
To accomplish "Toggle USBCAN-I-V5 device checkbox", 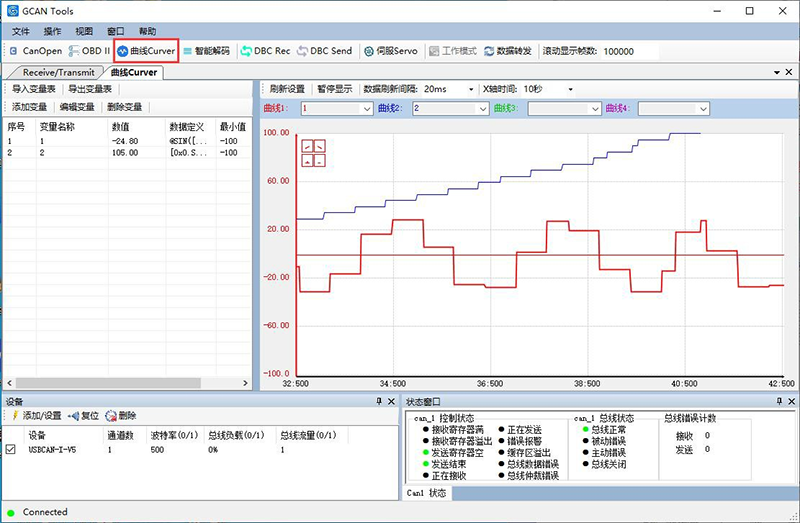I will (x=11, y=450).
